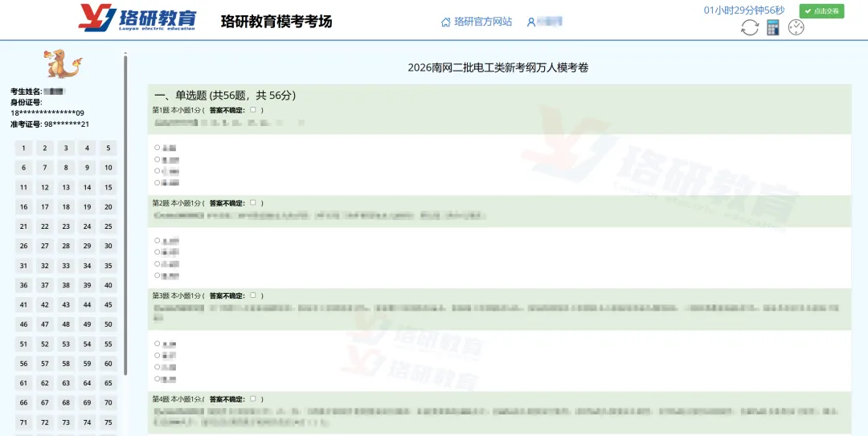Submit exam with 点击交卷 button
Image resolution: width=868 pixels, height=436 pixels.
pos(821,11)
